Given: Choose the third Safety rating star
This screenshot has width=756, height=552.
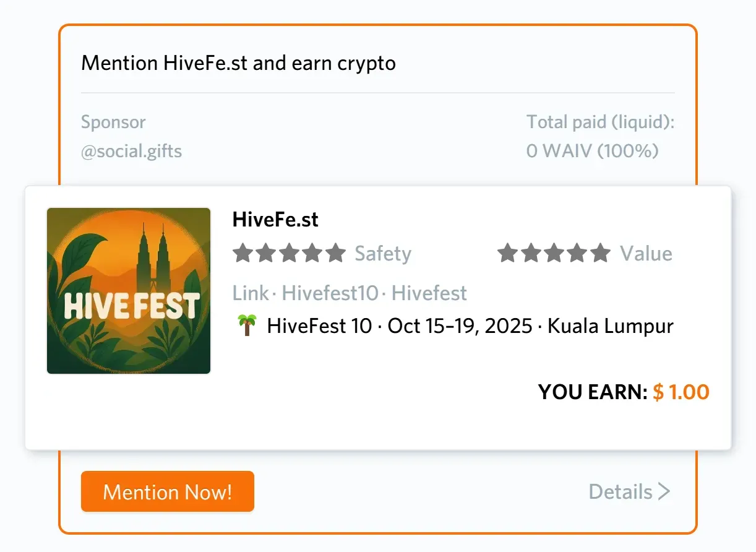Looking at the screenshot, I should (x=289, y=253).
